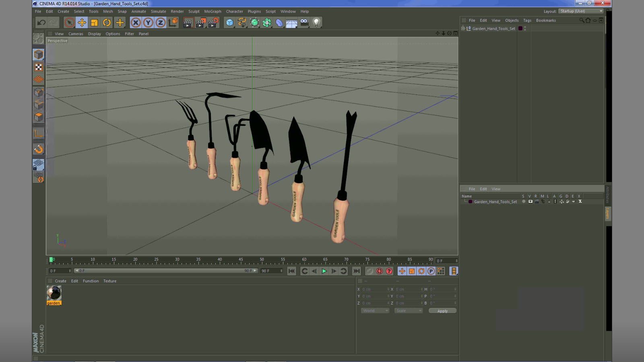Toggle parameter keyframe recording
644x362 pixels.
(x=431, y=271)
